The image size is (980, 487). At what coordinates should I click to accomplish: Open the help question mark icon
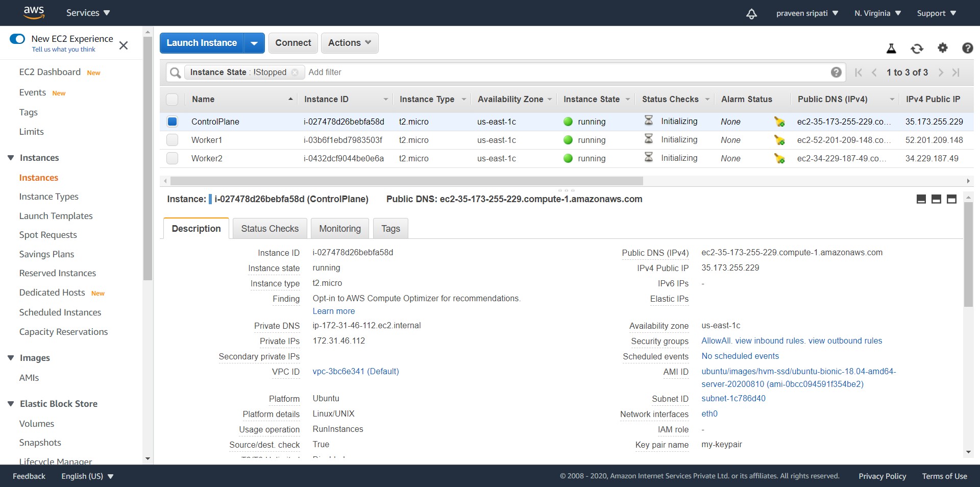tap(968, 48)
